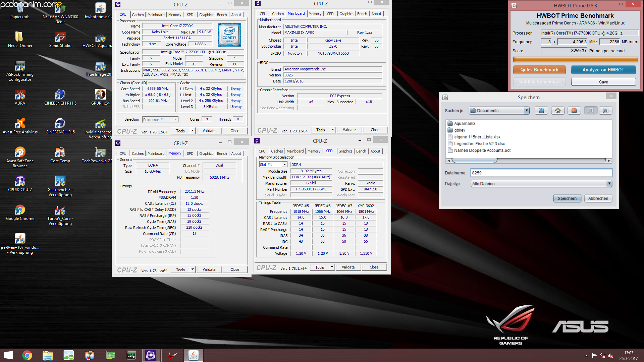
Task: Open Google Chrome desktop icon
Action: pyautogui.click(x=20, y=212)
